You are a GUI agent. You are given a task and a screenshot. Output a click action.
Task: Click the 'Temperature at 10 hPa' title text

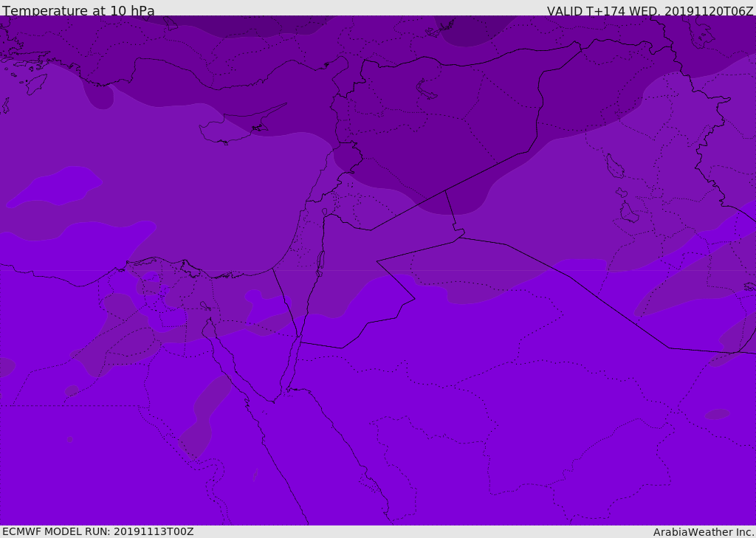tap(78, 10)
